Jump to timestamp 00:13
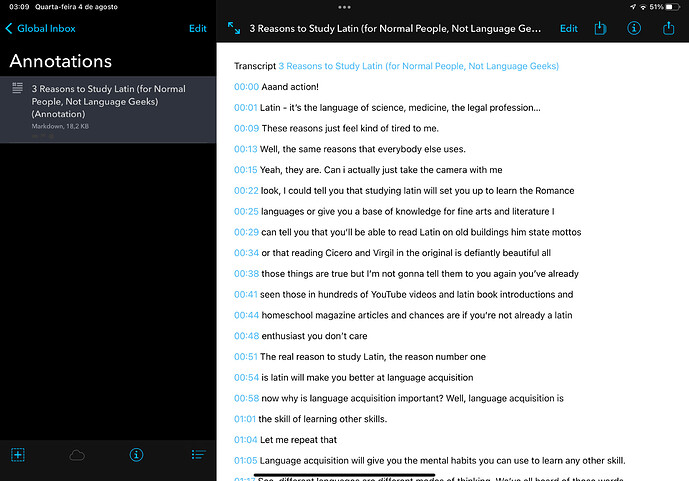Image resolution: width=689 pixels, height=481 pixels. (x=246, y=149)
